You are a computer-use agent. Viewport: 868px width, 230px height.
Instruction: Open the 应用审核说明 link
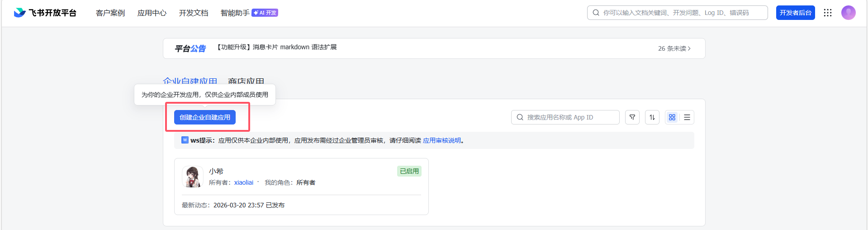442,140
